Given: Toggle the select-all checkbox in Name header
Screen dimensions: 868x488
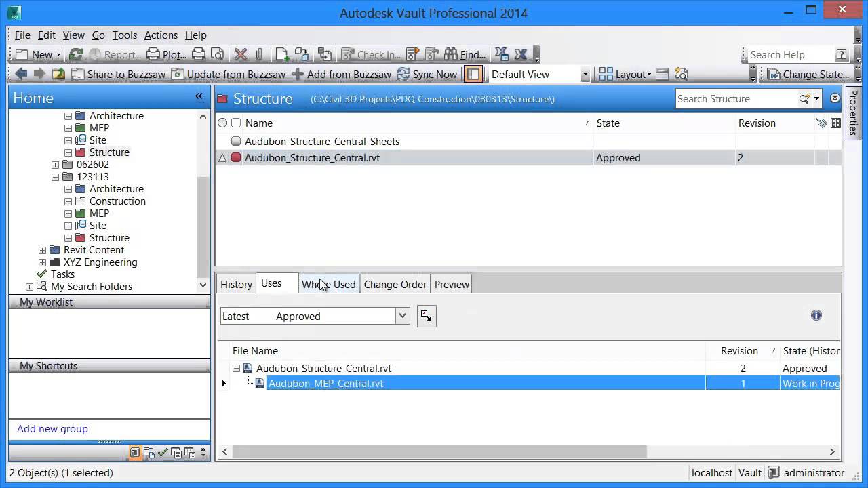Looking at the screenshot, I should pyautogui.click(x=236, y=123).
